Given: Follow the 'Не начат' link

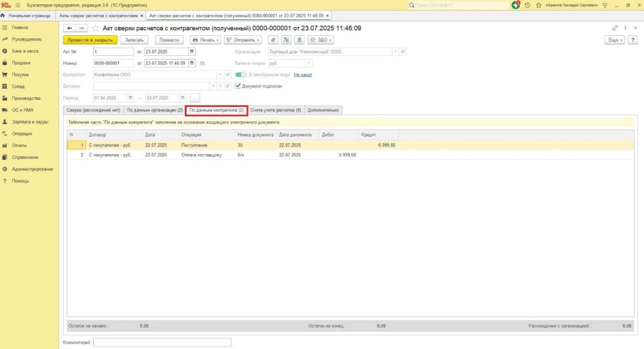Looking at the screenshot, I should point(303,75).
